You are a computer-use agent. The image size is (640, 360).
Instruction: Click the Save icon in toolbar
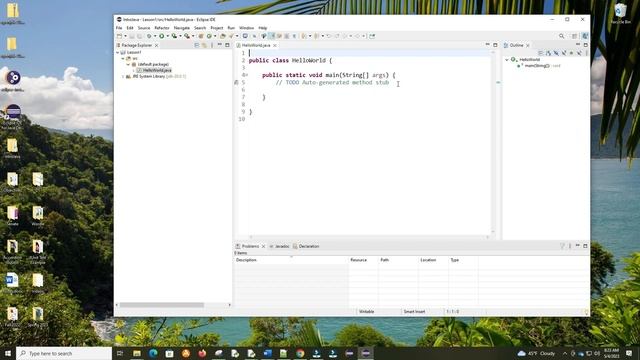tap(131, 36)
